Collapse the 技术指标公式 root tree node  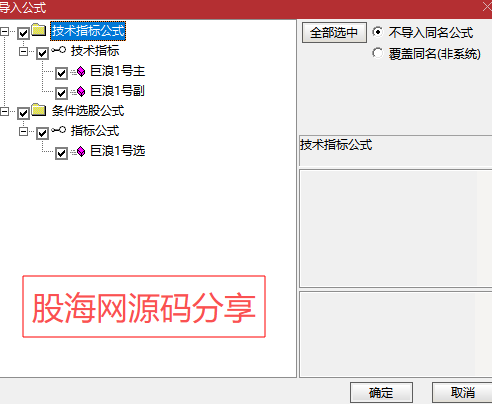click(x=5, y=32)
